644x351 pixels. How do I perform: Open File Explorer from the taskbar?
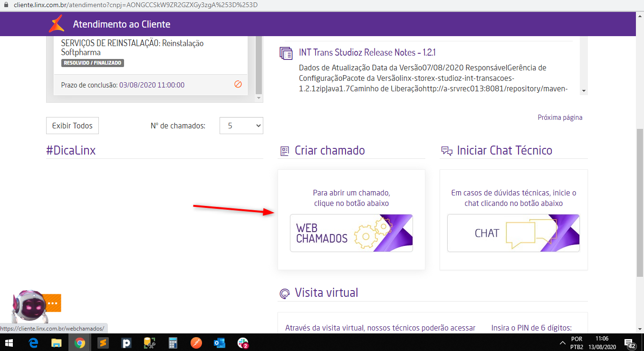(x=57, y=342)
